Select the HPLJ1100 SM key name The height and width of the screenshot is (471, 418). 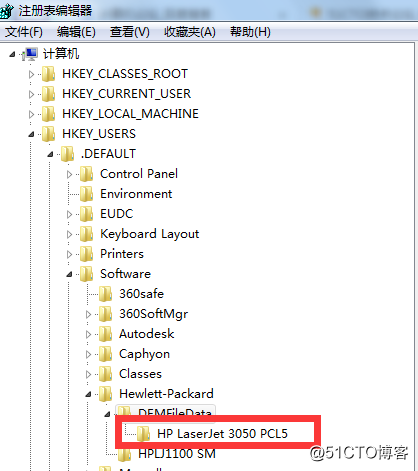pyautogui.click(x=177, y=454)
